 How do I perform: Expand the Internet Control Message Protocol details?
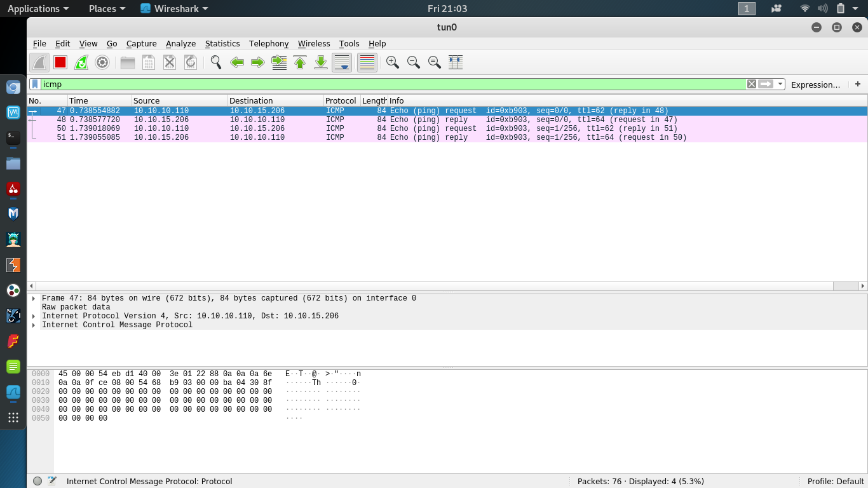coord(34,325)
